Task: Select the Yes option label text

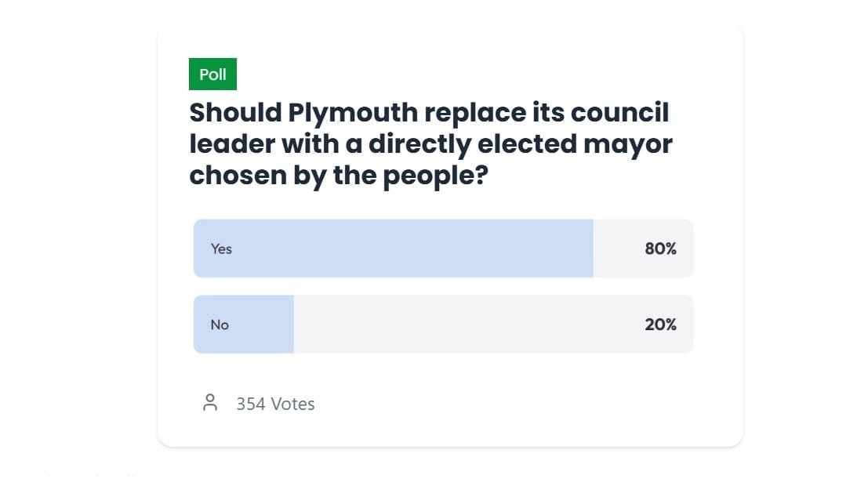Action: click(221, 249)
